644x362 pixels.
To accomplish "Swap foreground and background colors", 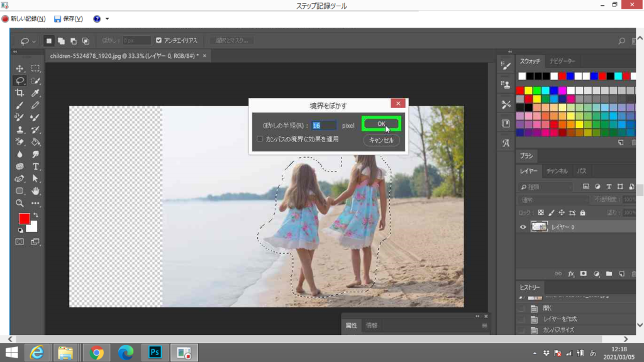I will pos(36,215).
